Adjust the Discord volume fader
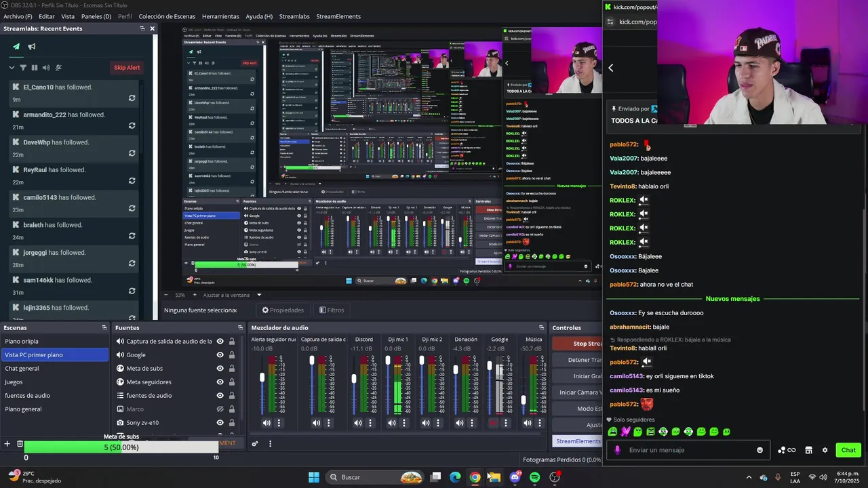Viewport: 868px width, 488px height. pos(354,378)
